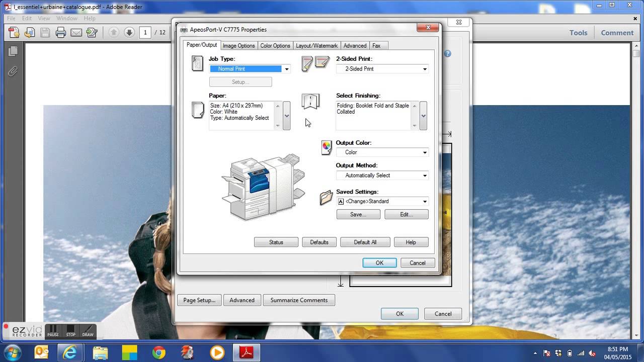This screenshot has height=362, width=644.
Task: Open Outlook from the taskbar
Action: coord(42,352)
